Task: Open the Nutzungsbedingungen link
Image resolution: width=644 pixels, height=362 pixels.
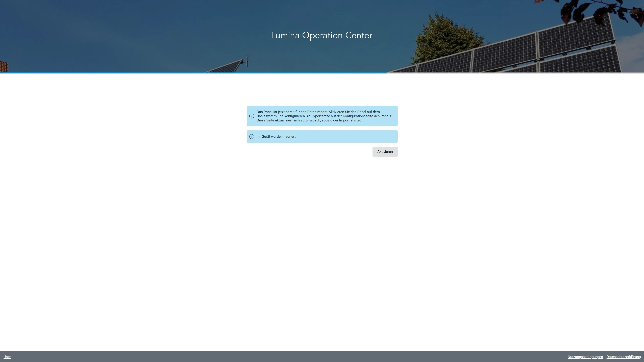Action: click(585, 357)
